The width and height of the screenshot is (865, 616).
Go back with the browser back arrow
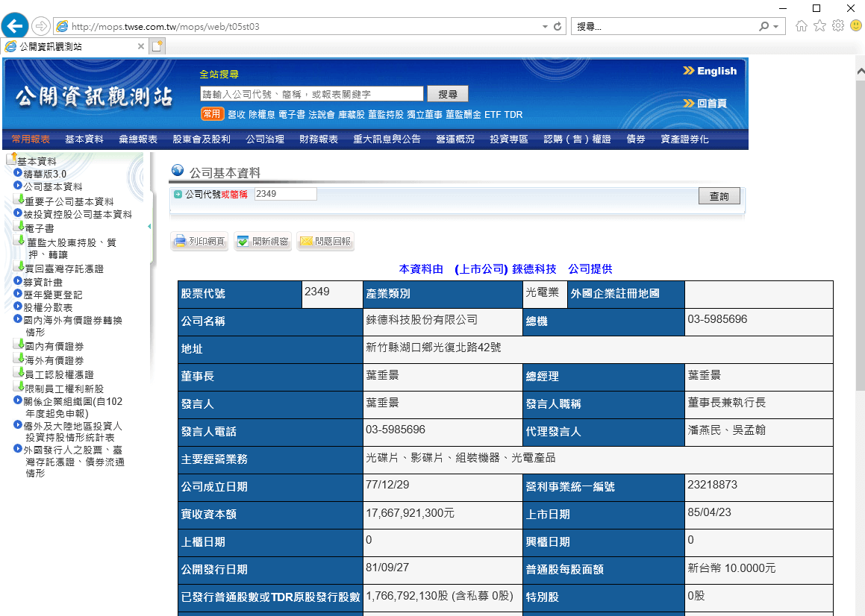tap(15, 26)
